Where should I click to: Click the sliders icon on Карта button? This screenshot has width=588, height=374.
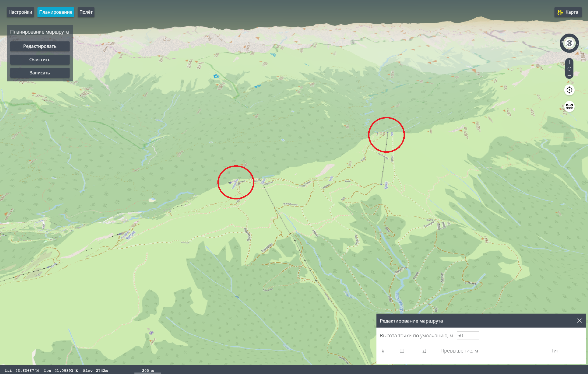(560, 12)
